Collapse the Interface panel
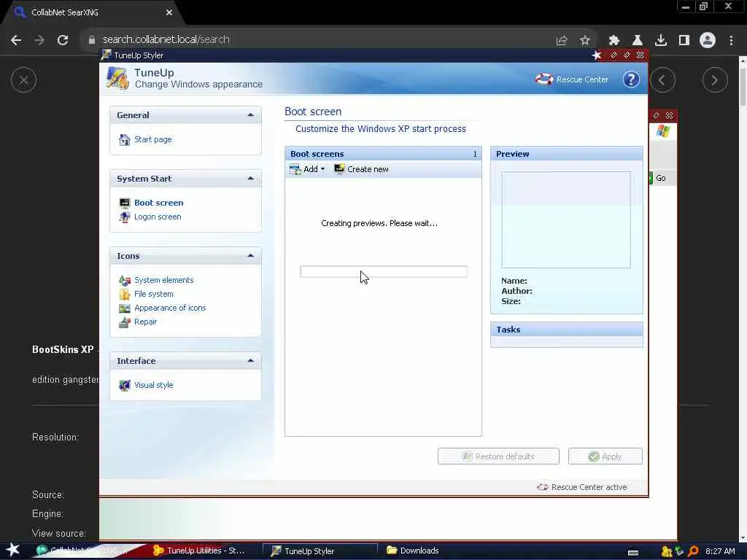Viewport: 747px width, 560px height. pos(251,360)
